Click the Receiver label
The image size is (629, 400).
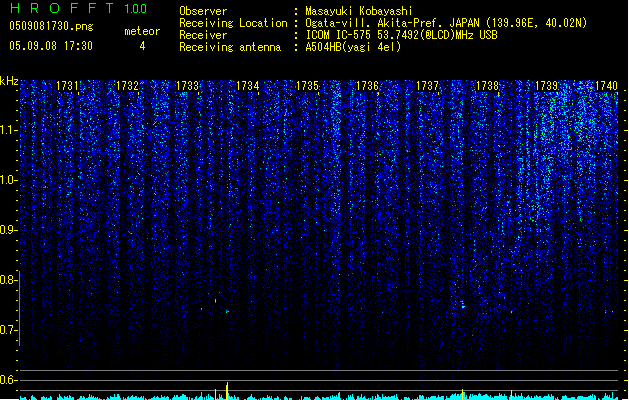click(x=203, y=35)
